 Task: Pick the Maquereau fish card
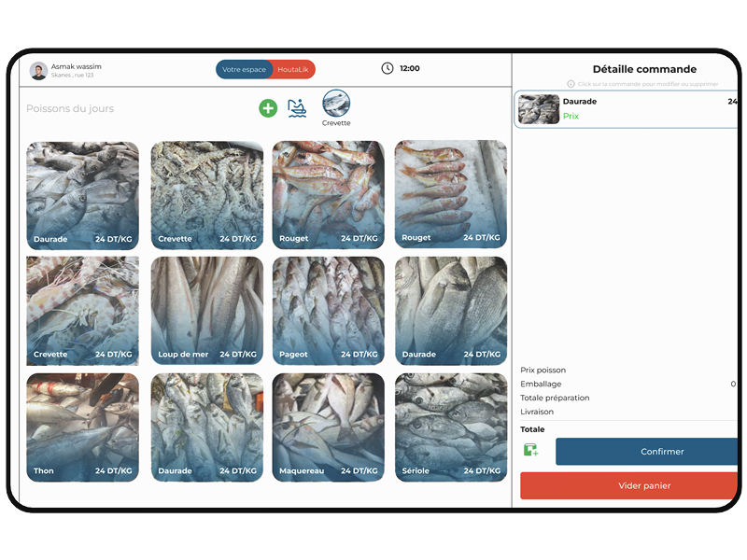[328, 427]
